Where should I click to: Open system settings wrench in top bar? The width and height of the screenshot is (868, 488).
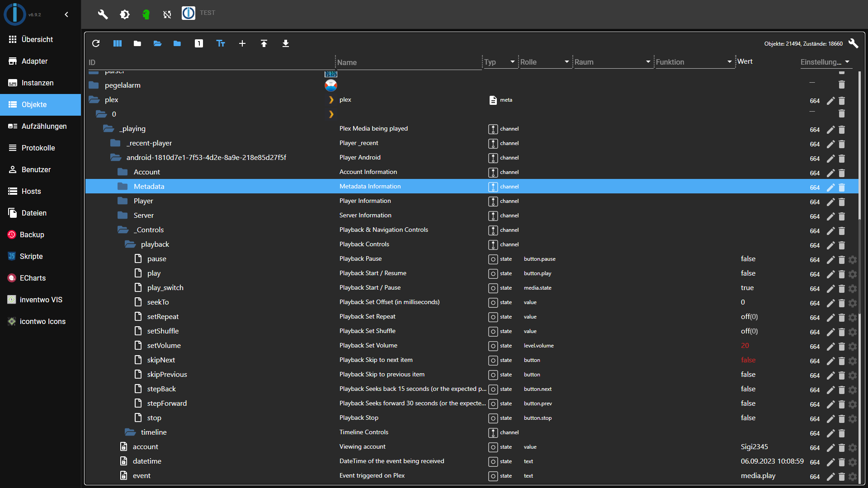(103, 14)
